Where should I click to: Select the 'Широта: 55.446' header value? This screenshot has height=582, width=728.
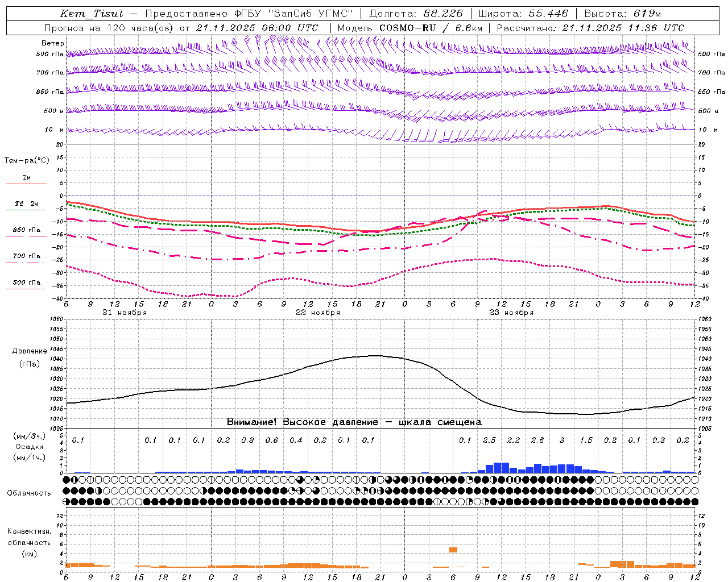(523, 14)
